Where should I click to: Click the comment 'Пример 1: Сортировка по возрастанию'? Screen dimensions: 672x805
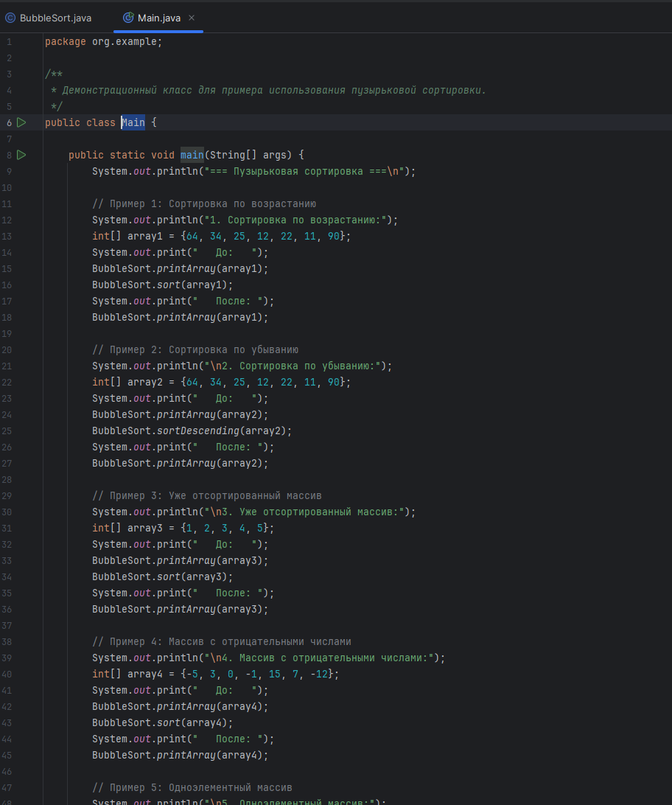point(204,203)
